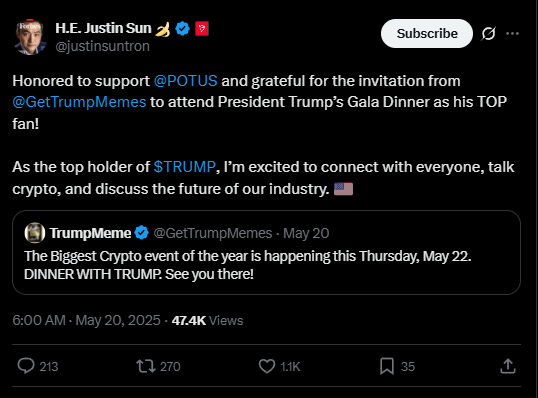The width and height of the screenshot is (538, 398).
Task: Open Justin Sun's profile picture
Action: pyautogui.click(x=30, y=37)
